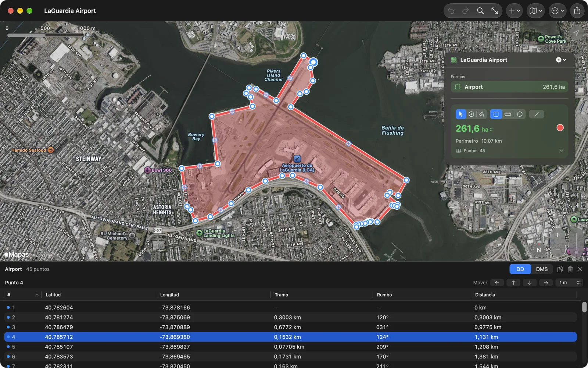Change the ha area unit selector
This screenshot has height=368, width=588.
click(487, 130)
